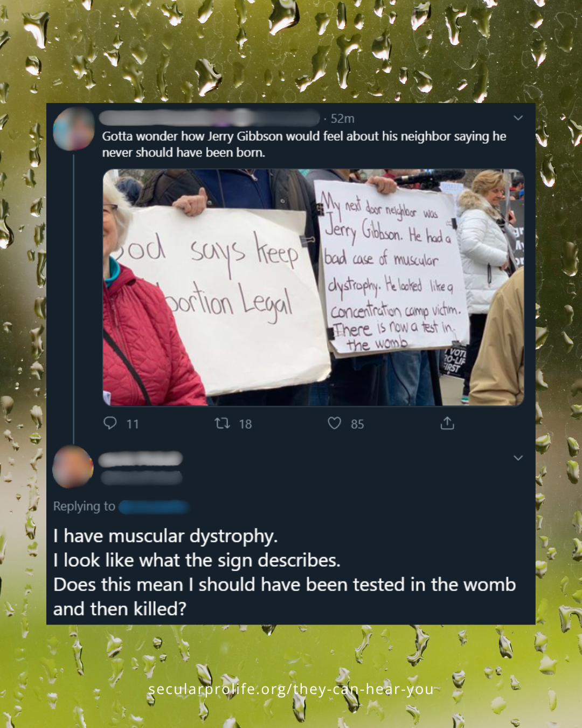Click the replier's blurred display name
This screenshot has height=728, width=582.
(141, 459)
